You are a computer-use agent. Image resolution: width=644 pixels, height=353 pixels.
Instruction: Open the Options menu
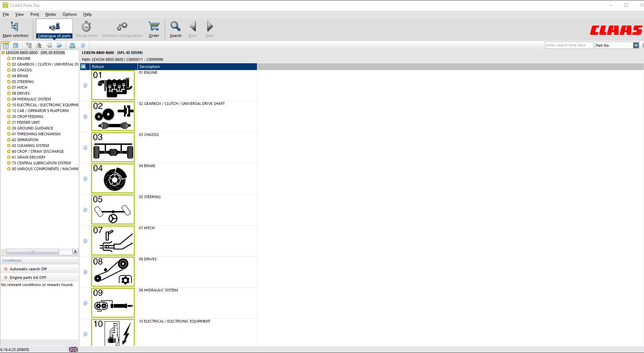click(x=70, y=14)
